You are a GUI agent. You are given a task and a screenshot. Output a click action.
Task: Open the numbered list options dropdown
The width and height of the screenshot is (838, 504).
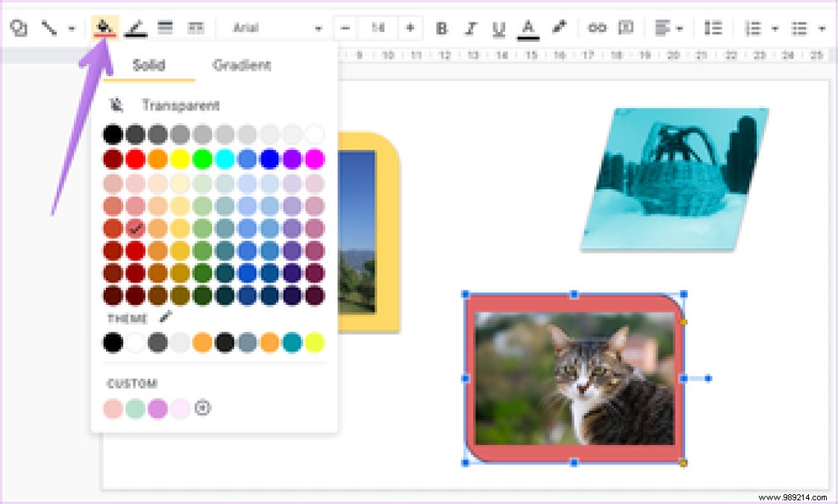[774, 28]
